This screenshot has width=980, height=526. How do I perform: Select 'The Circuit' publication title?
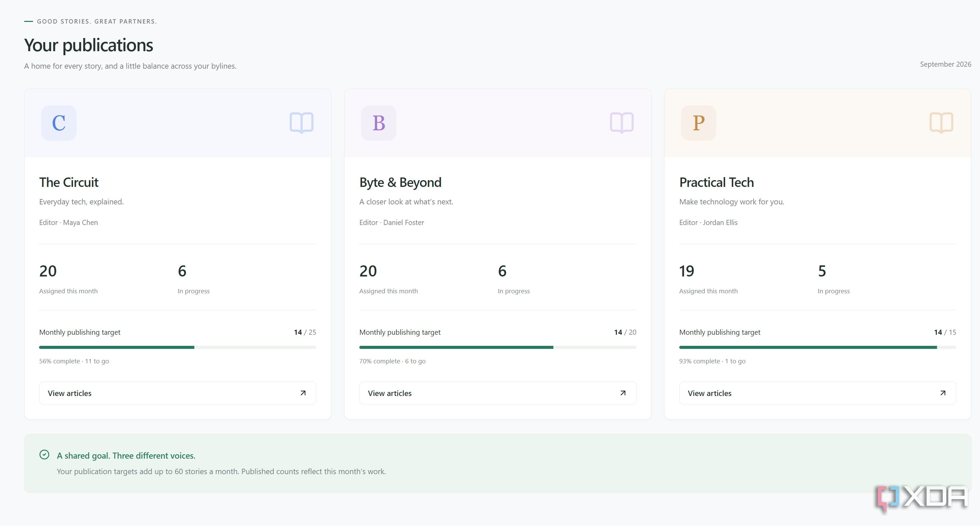[x=69, y=182]
